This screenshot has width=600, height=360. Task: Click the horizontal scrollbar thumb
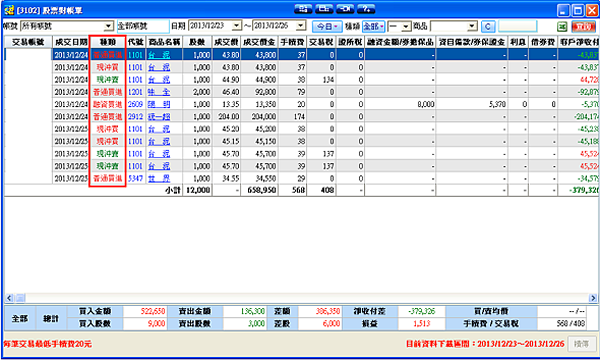pyautogui.click(x=20, y=297)
